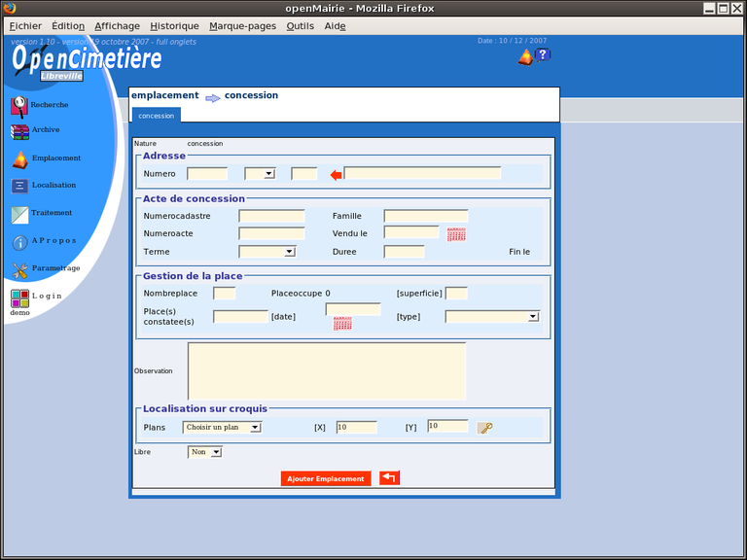747x560 pixels.
Task: Open calendar picker next to Vendu le
Action: click(456, 234)
